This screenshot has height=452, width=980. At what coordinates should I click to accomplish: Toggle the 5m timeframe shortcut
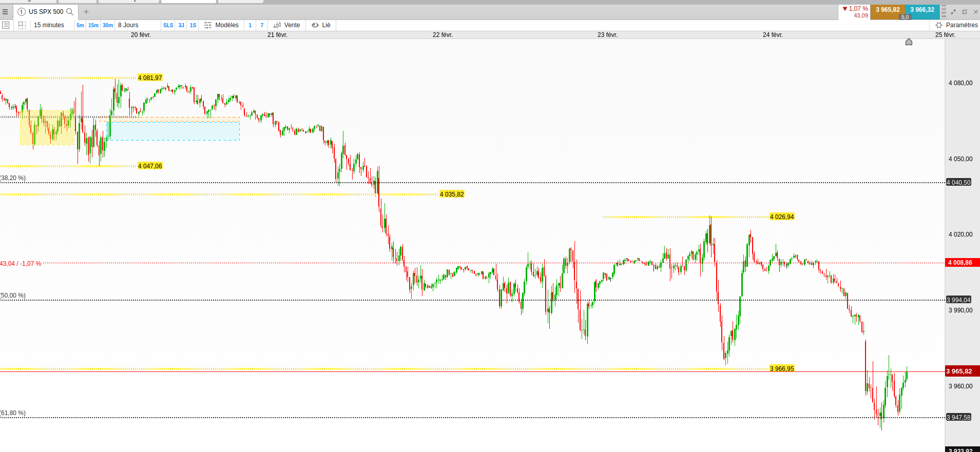[x=80, y=25]
